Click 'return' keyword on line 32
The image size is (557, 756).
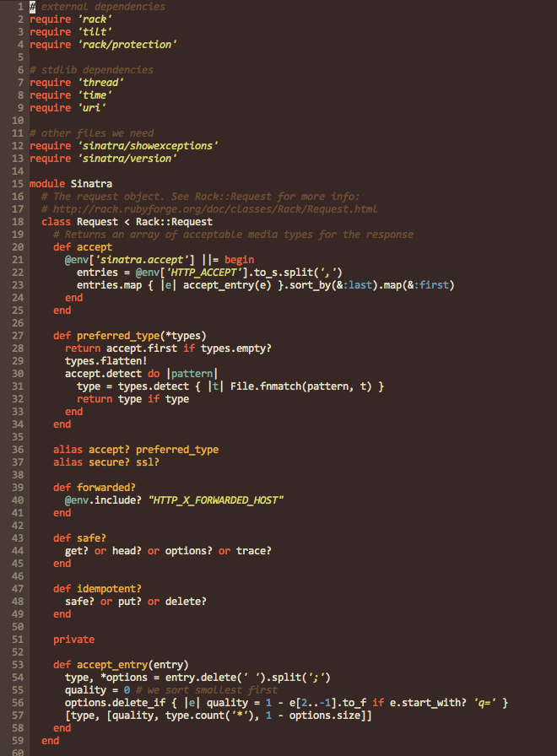(95, 399)
